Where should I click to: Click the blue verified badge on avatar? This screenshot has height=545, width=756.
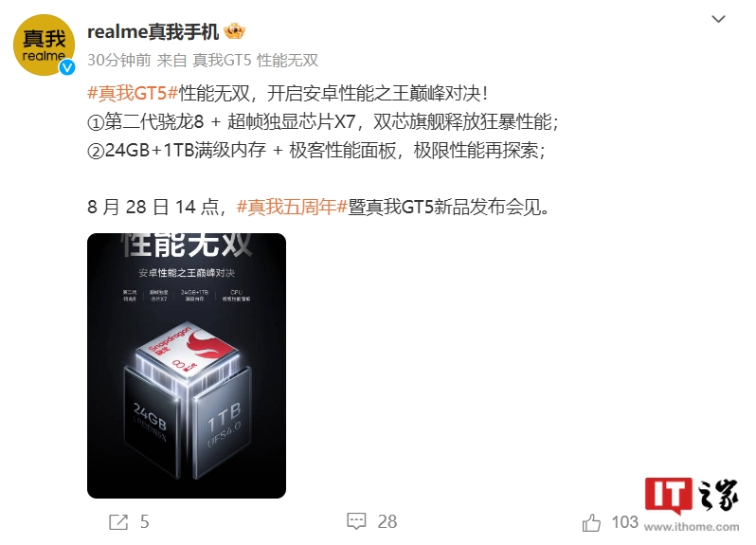[67, 67]
